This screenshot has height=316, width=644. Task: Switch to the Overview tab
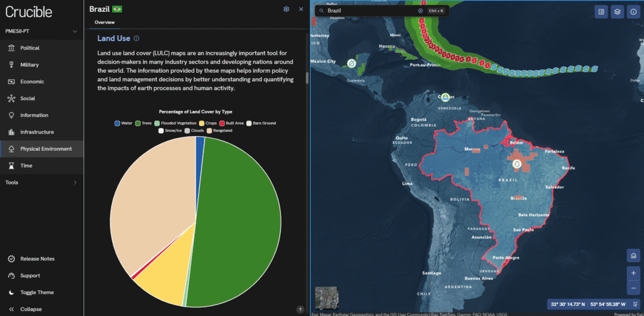point(104,23)
